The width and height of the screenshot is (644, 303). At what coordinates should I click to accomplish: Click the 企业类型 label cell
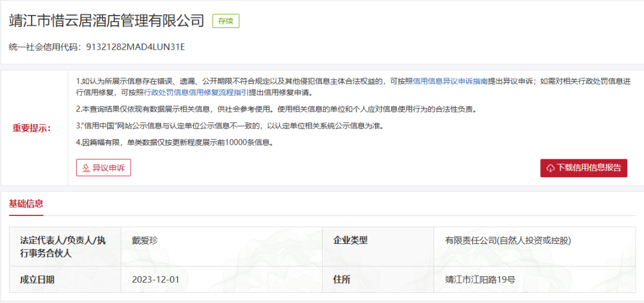pyautogui.click(x=378, y=247)
